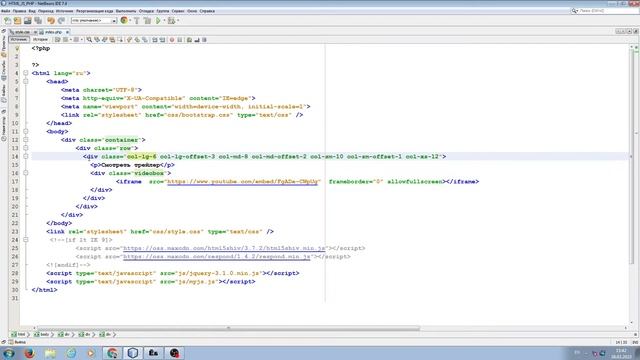Screen dimensions: 640x360
Task: Open the Справка menu
Action: [207, 11]
